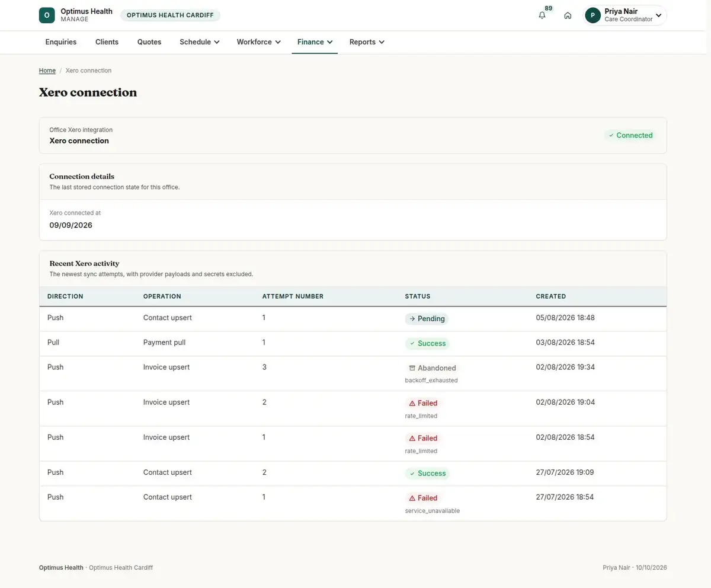Click the Optimus Health Cardiff office badge
Screen dimensions: 711x588
point(170,15)
